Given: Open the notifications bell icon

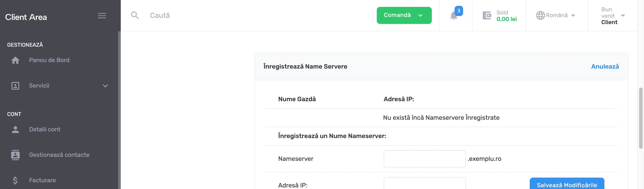Looking at the screenshot, I should 453,15.
